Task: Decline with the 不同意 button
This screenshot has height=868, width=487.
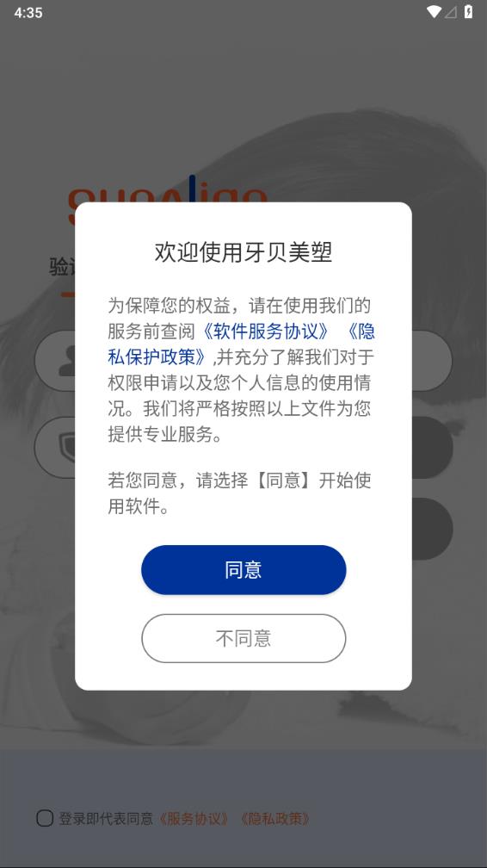Action: [243, 638]
